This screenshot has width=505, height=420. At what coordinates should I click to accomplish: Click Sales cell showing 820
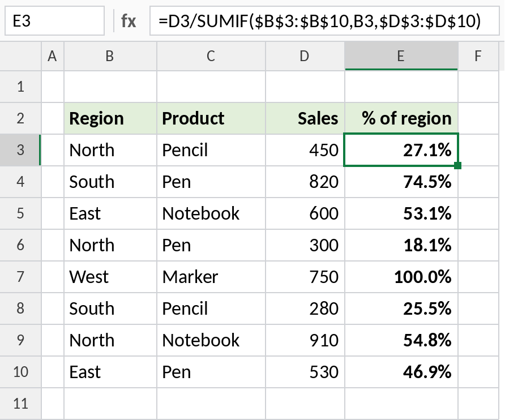[305, 182]
